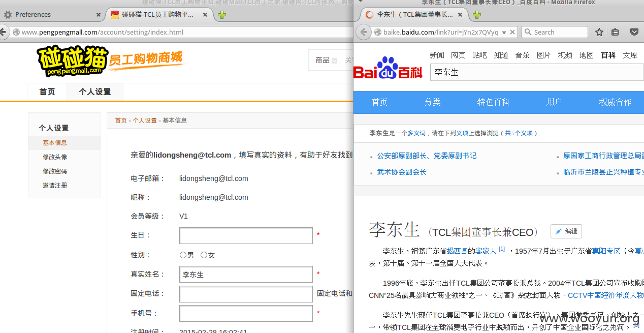Click the Baidu Baike logo

(388, 68)
